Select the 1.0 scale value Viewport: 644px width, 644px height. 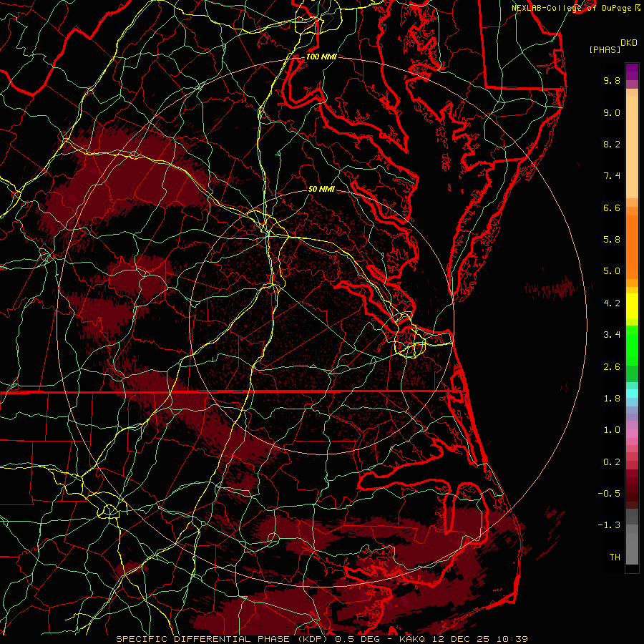(612, 430)
